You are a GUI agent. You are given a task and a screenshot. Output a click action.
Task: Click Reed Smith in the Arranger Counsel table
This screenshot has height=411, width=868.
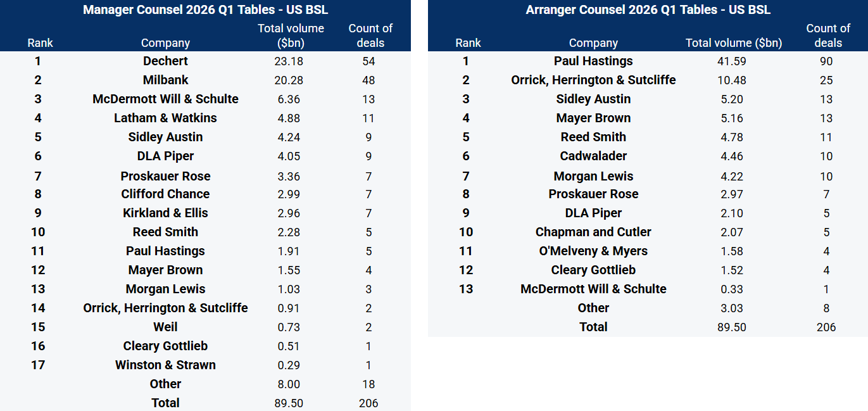(x=593, y=137)
